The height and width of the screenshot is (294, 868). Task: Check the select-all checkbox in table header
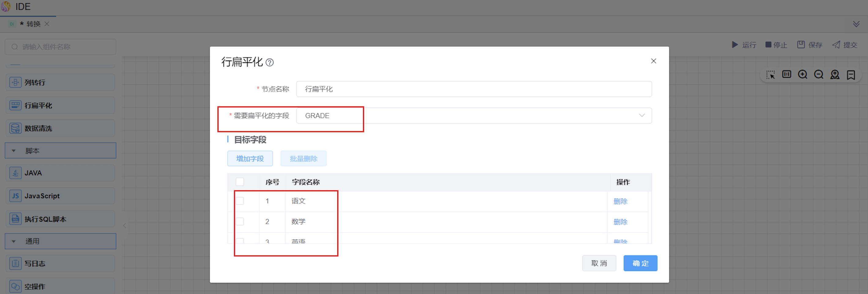pyautogui.click(x=240, y=182)
